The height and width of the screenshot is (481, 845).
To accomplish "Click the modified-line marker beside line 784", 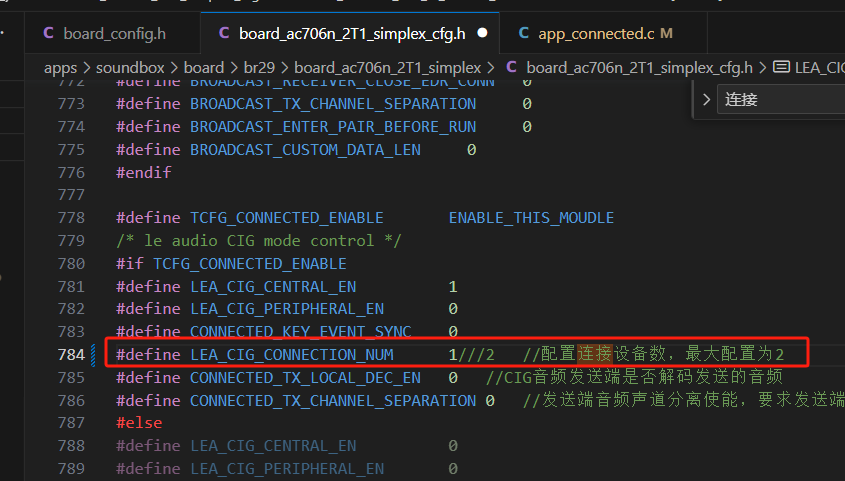I will [93, 355].
